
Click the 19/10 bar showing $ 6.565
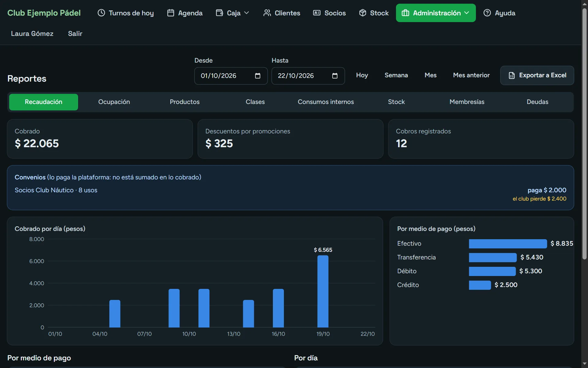point(323,291)
